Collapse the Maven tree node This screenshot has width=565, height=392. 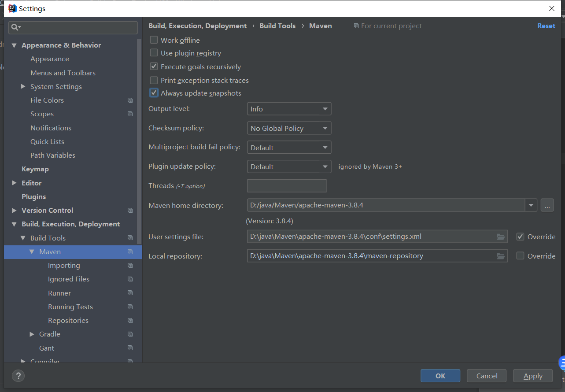(32, 251)
